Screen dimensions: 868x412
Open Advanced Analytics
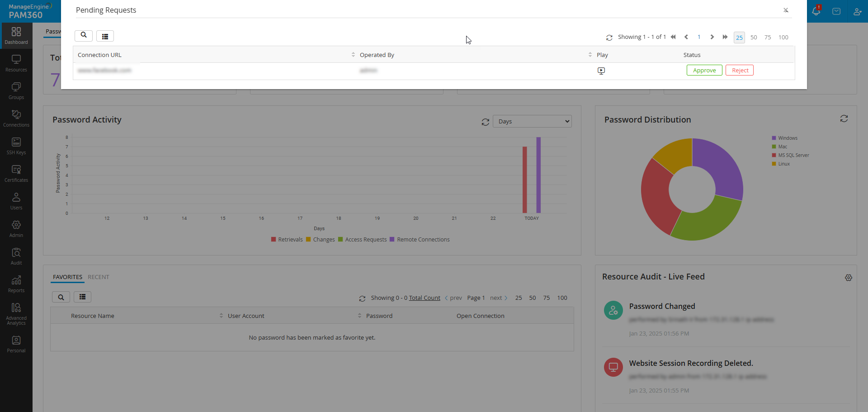[x=16, y=314]
